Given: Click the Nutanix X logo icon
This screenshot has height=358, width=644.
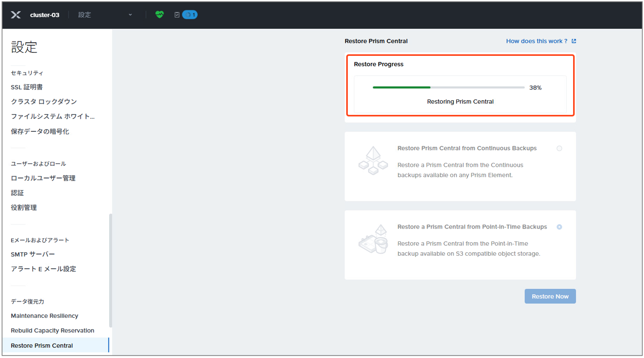Looking at the screenshot, I should (16, 15).
